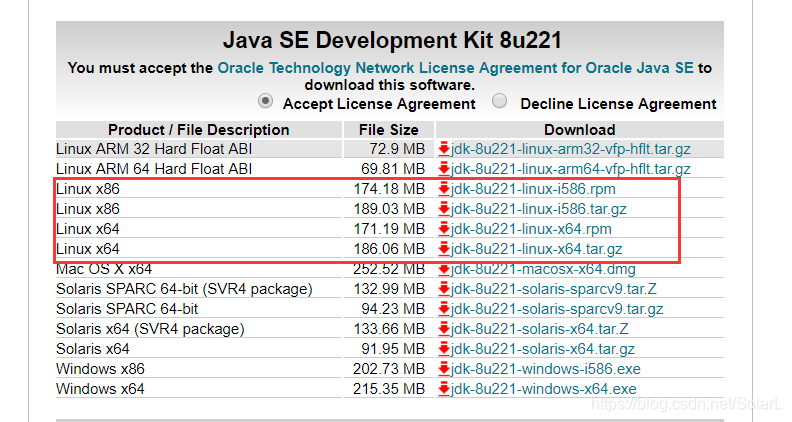Click red download arrow for solaris-sparcv9.tar.gz
Screen dimensions: 792x422
point(444,309)
